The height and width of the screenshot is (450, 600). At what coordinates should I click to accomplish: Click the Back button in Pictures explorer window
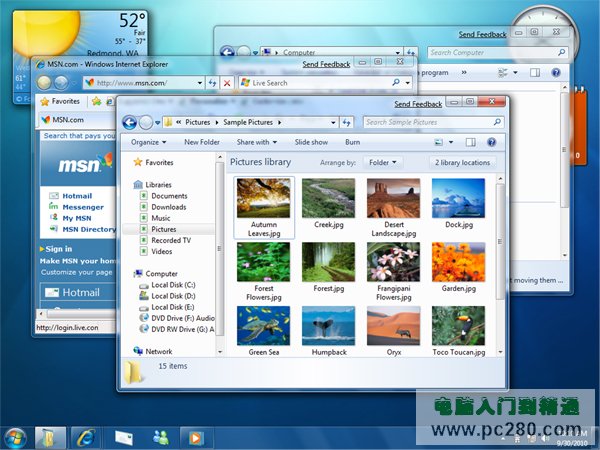(130, 122)
